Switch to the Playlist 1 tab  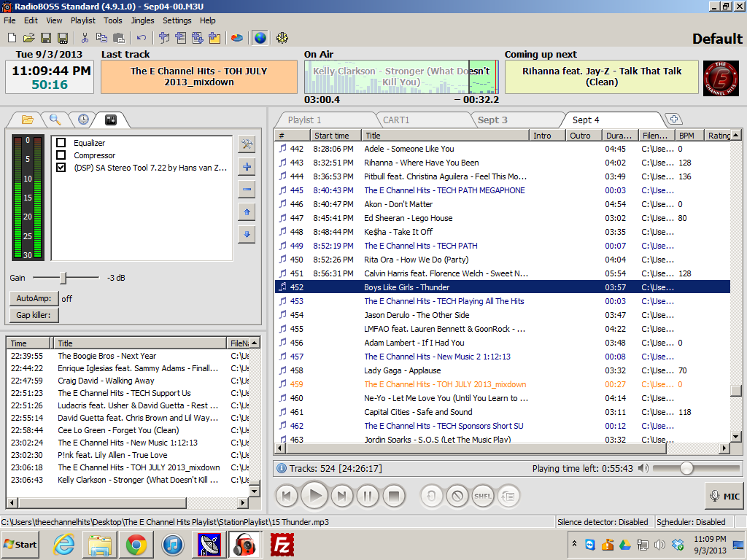point(326,120)
